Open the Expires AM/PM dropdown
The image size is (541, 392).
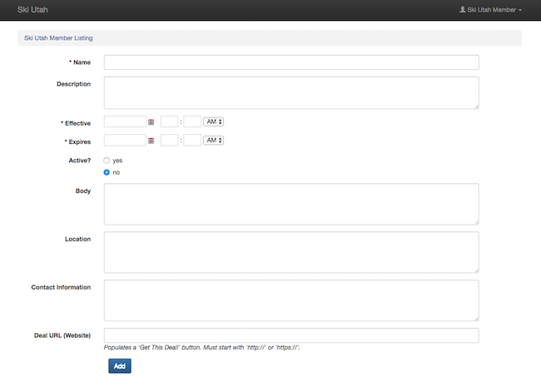214,141
